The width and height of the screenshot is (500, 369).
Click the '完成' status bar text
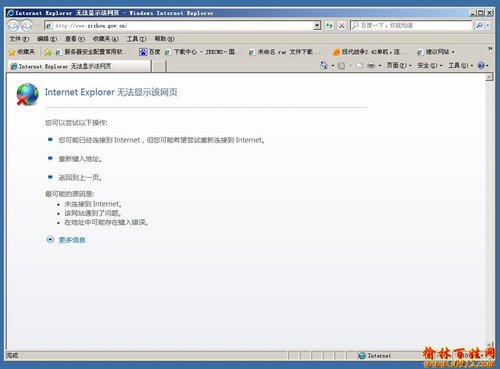(x=12, y=355)
